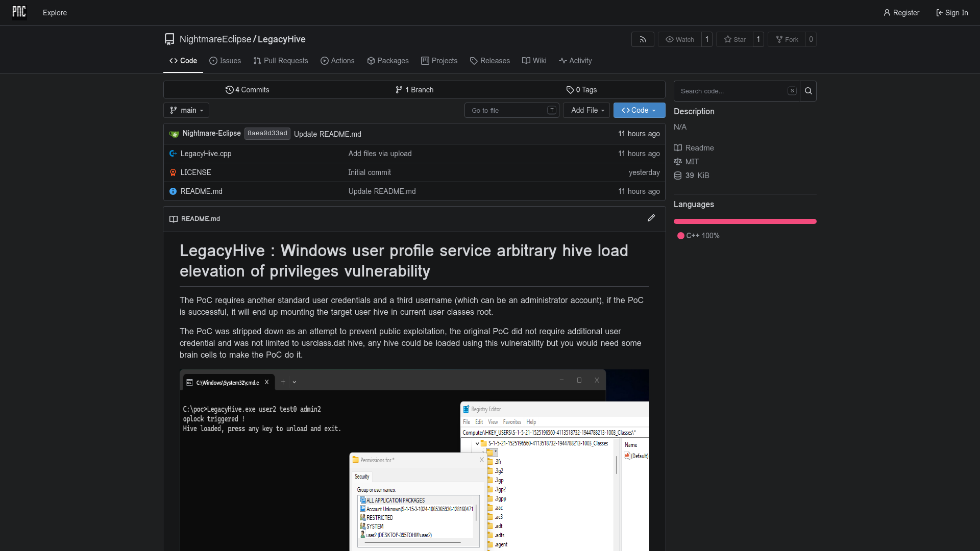Click the Sign In link
The height and width of the screenshot is (551, 980).
[952, 13]
